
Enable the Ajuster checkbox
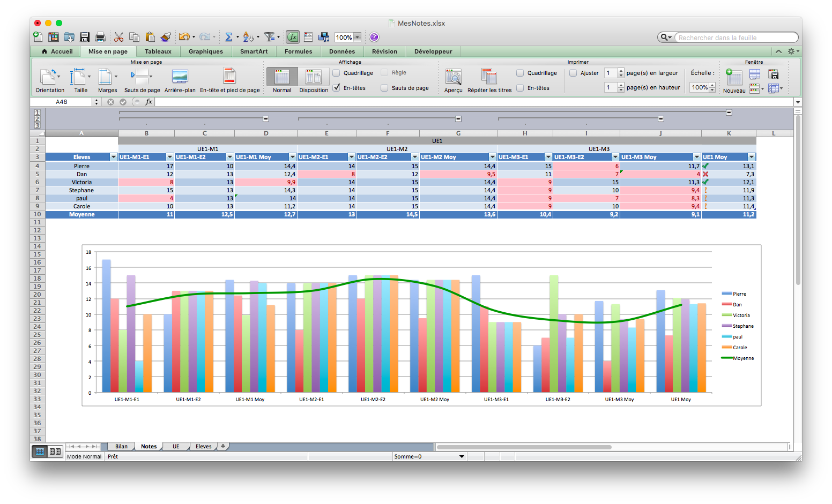coord(573,73)
